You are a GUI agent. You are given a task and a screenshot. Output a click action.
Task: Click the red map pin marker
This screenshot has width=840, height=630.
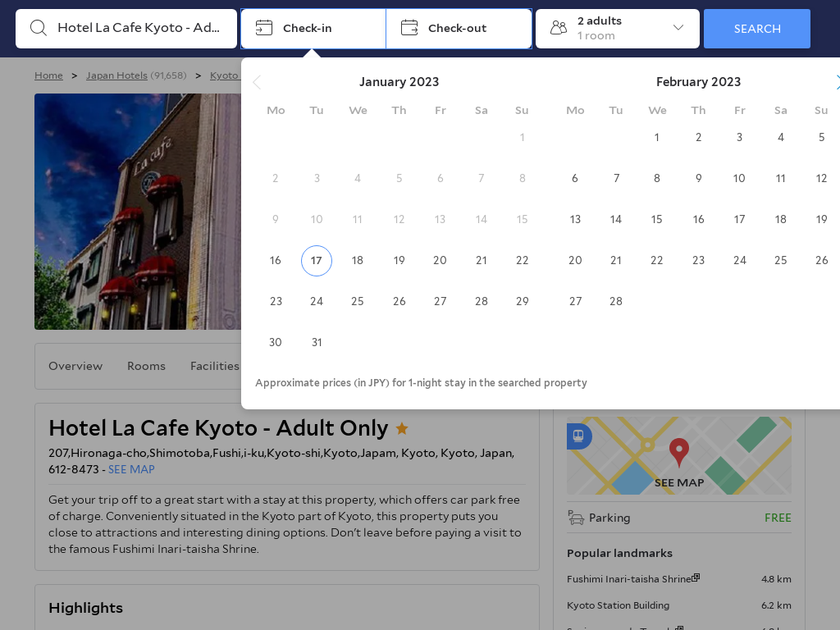[x=679, y=452]
